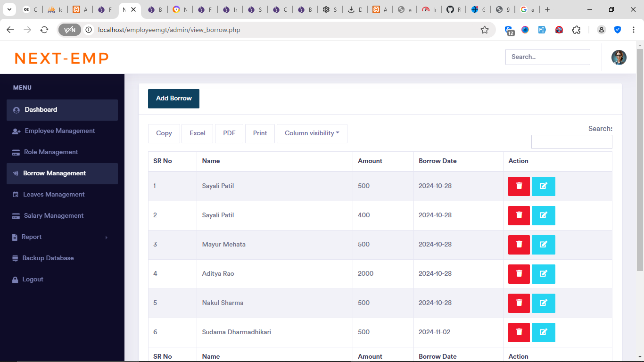Screen dimensions: 644x362
Task: Delete Nakul Sharma's borrow record
Action: point(519,303)
